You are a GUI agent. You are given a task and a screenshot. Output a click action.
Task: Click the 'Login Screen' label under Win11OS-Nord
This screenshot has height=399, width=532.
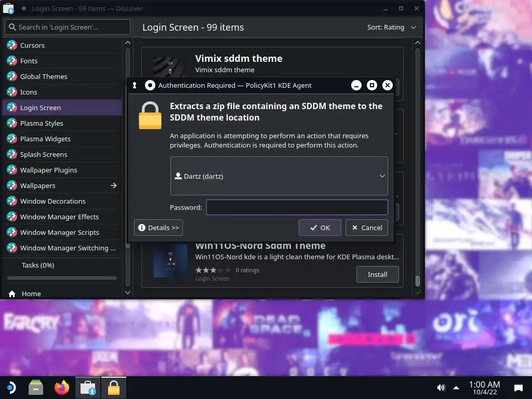click(212, 278)
